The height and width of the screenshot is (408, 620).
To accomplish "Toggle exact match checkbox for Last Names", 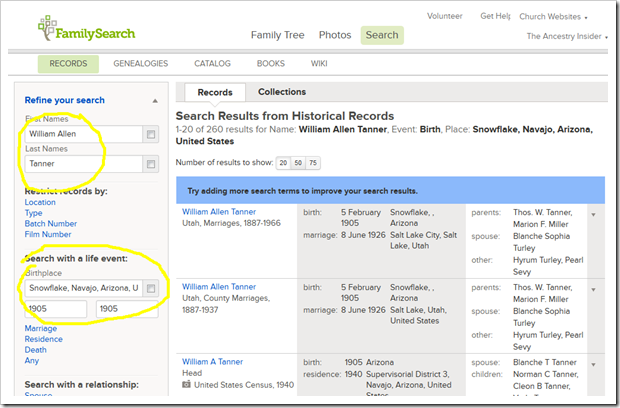I will click(x=150, y=164).
